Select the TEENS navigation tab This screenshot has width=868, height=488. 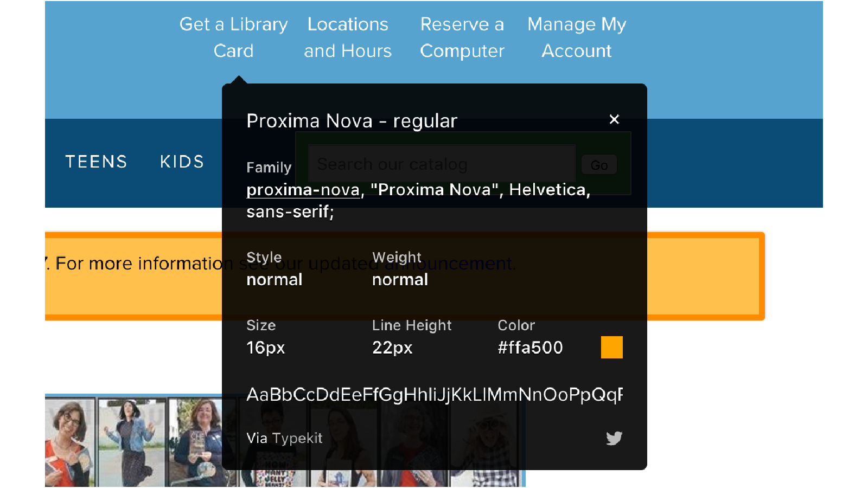[96, 162]
